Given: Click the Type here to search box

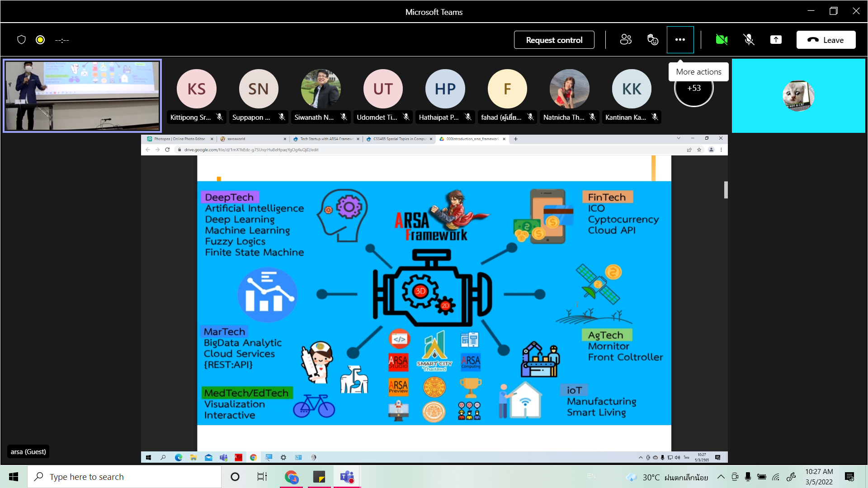Looking at the screenshot, I should [124, 477].
